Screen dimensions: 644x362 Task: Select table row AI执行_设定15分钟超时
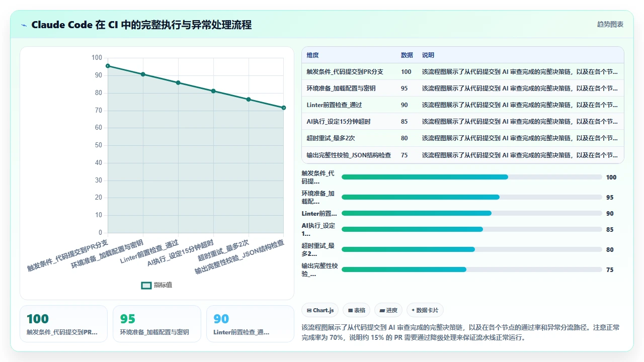[x=462, y=122]
